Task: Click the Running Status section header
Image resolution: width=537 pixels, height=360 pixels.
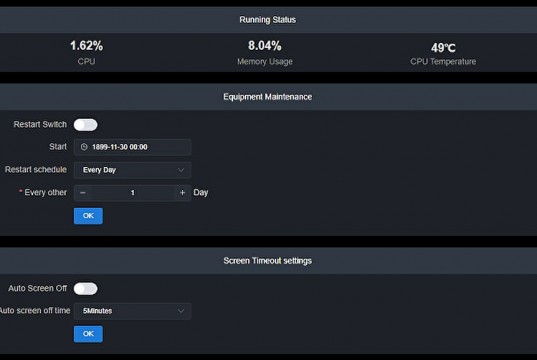Action: coord(267,20)
